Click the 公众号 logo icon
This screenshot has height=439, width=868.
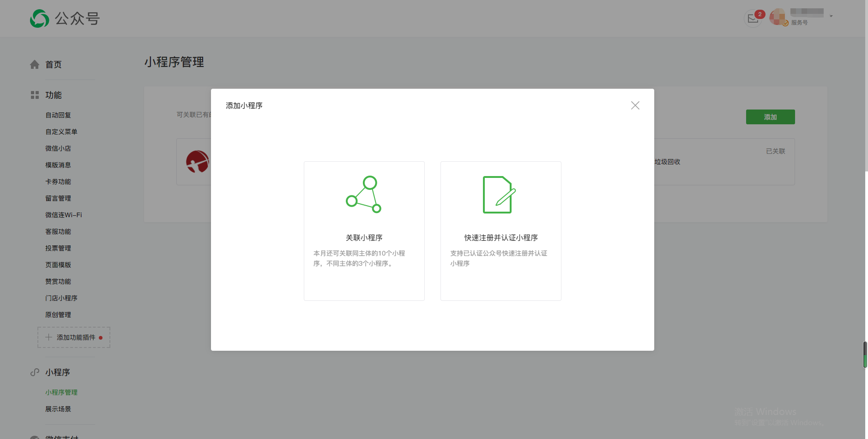(40, 18)
